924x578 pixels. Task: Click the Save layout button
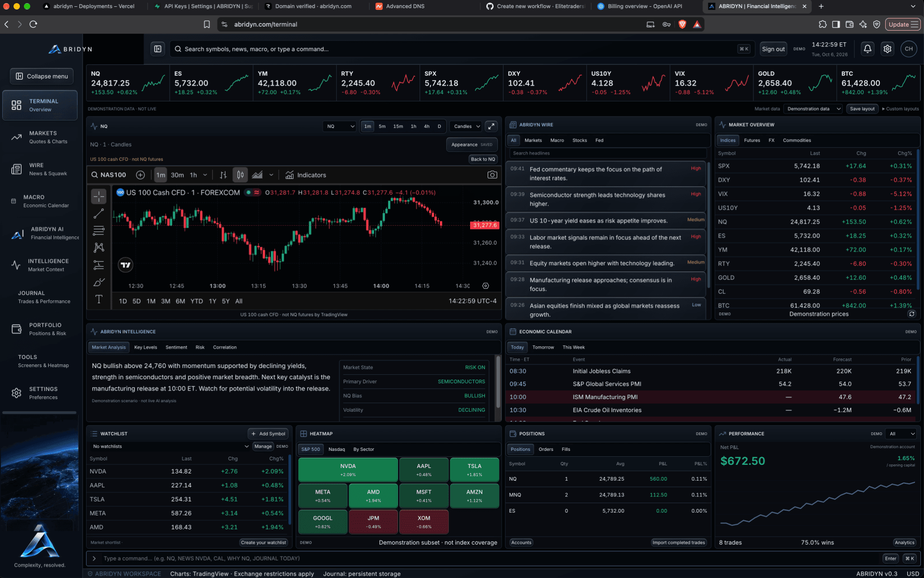pyautogui.click(x=862, y=109)
